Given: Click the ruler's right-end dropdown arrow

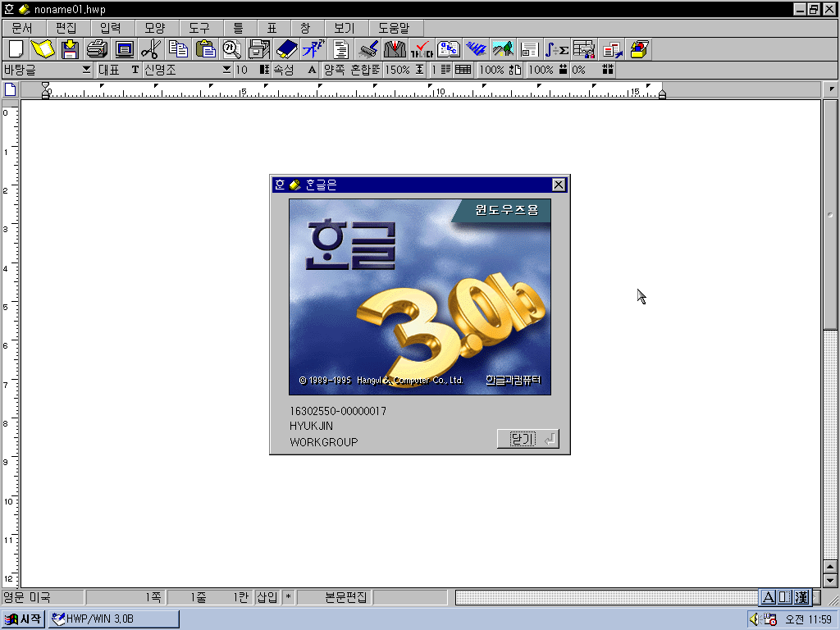Looking at the screenshot, I should point(831,89).
